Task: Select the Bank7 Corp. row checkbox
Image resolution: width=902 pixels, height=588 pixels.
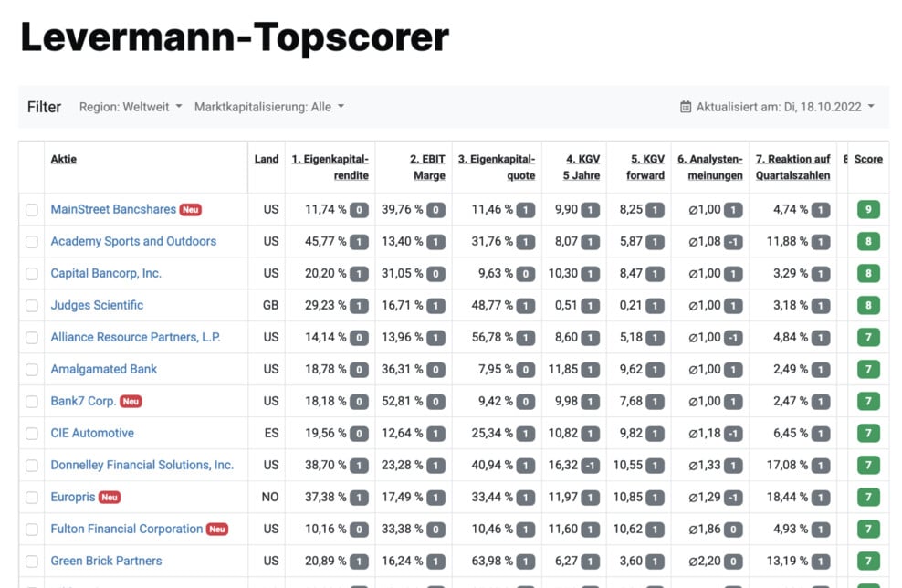Action: coord(32,402)
